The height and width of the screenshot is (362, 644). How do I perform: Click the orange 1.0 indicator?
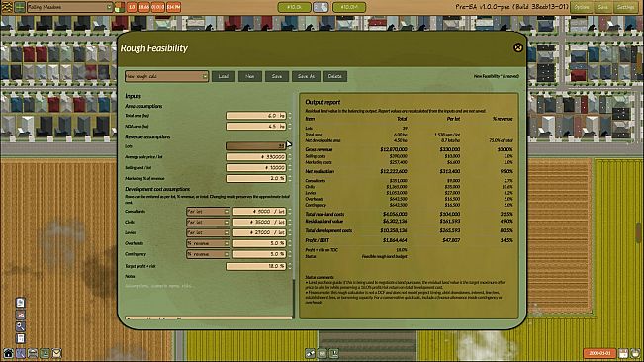pyautogui.click(x=132, y=7)
